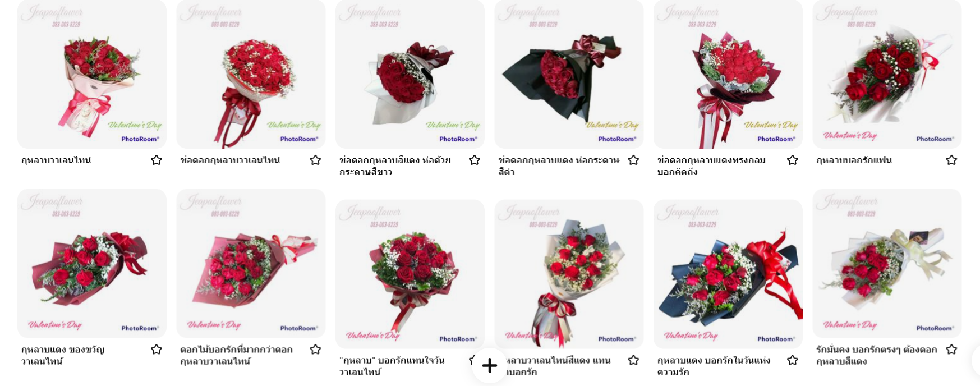Star the กุหลาบแดง ของขวัญวาเลนไทน์ pin

(x=157, y=350)
